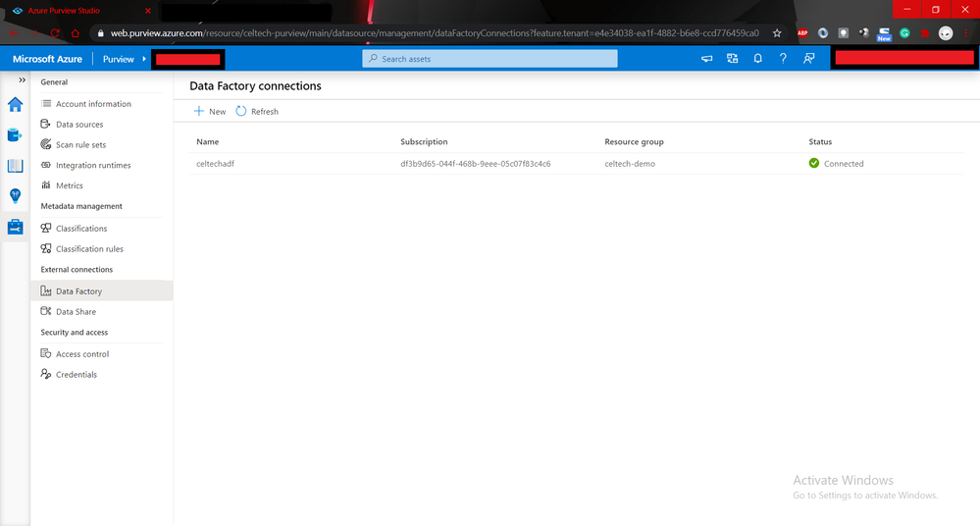Viewport: 980px width, 526px height.
Task: Open the browser profile avatar icon
Action: (x=946, y=33)
